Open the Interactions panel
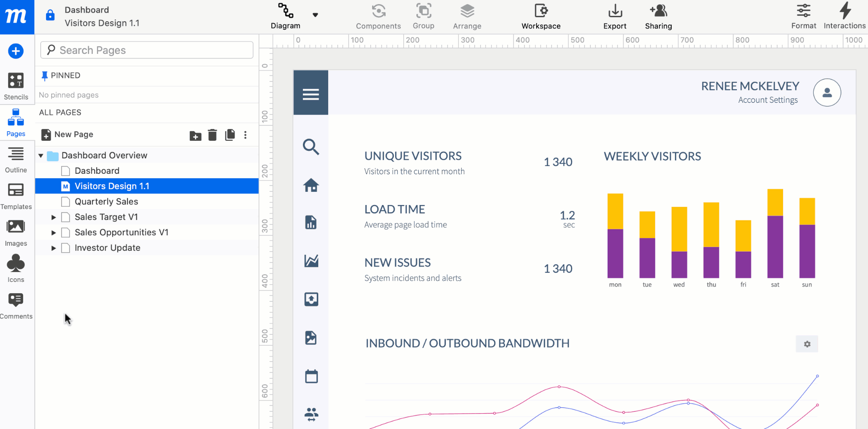This screenshot has width=868, height=429. pyautogui.click(x=844, y=16)
